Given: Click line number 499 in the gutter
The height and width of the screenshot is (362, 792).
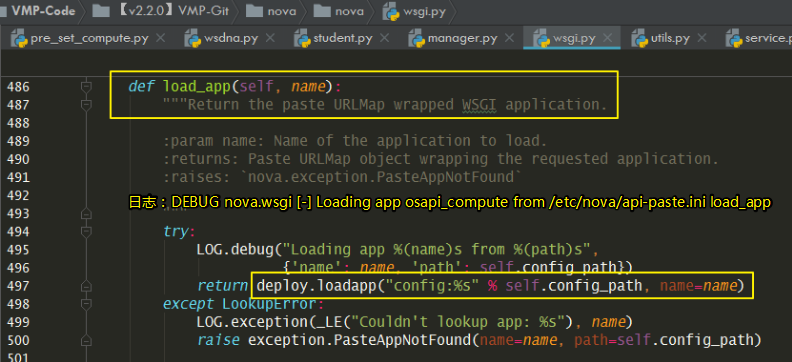Looking at the screenshot, I should click(x=18, y=322).
